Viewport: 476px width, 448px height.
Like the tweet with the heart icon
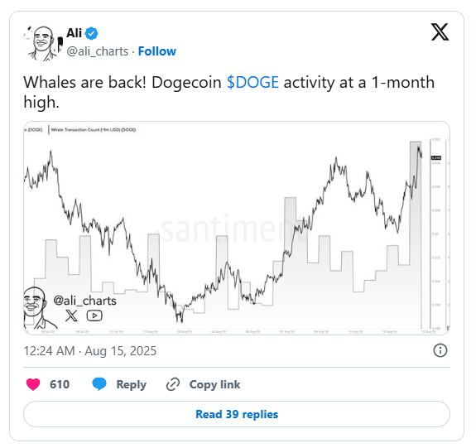point(33,384)
